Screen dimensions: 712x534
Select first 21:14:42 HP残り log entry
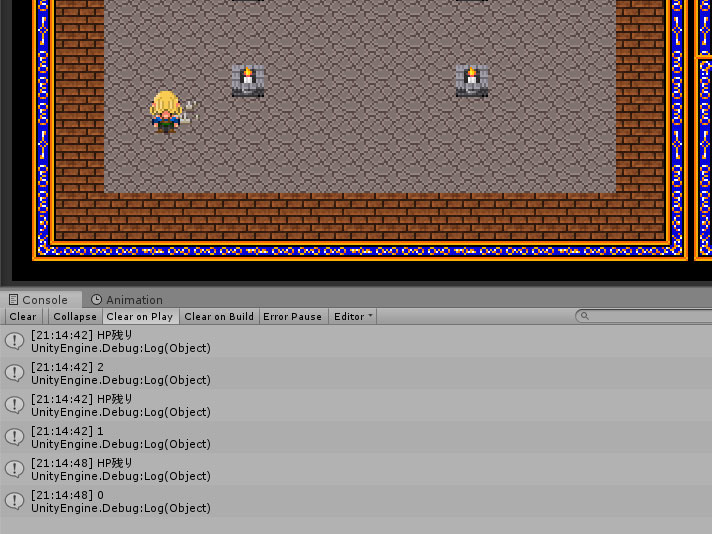pos(356,341)
